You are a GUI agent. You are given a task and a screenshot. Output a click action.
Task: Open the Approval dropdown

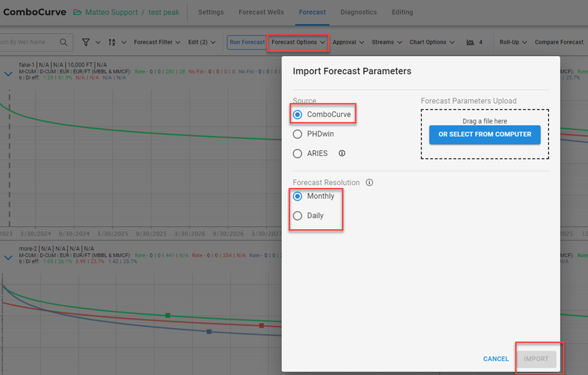(x=348, y=42)
